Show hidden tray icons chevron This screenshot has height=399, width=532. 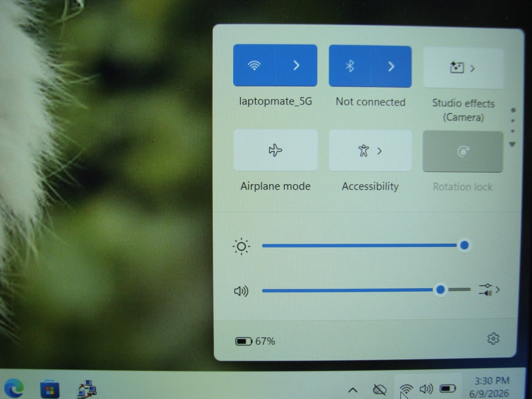353,390
